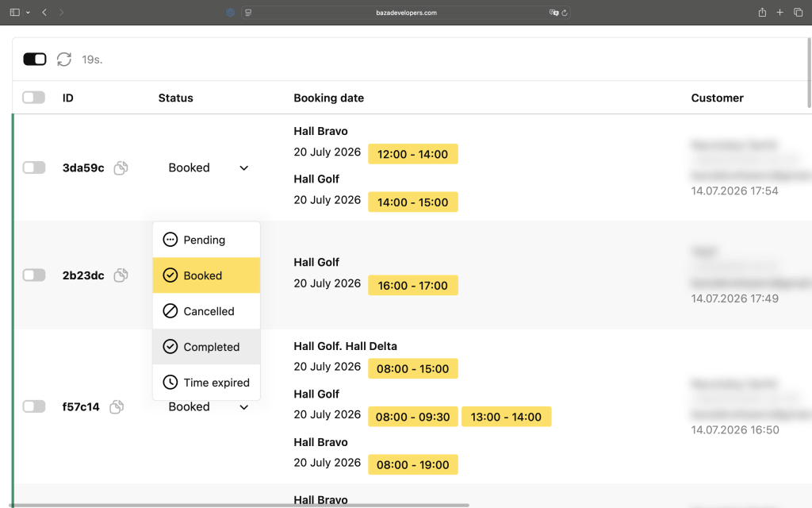Select Cancelled status option
The image size is (812, 508).
[x=206, y=311]
